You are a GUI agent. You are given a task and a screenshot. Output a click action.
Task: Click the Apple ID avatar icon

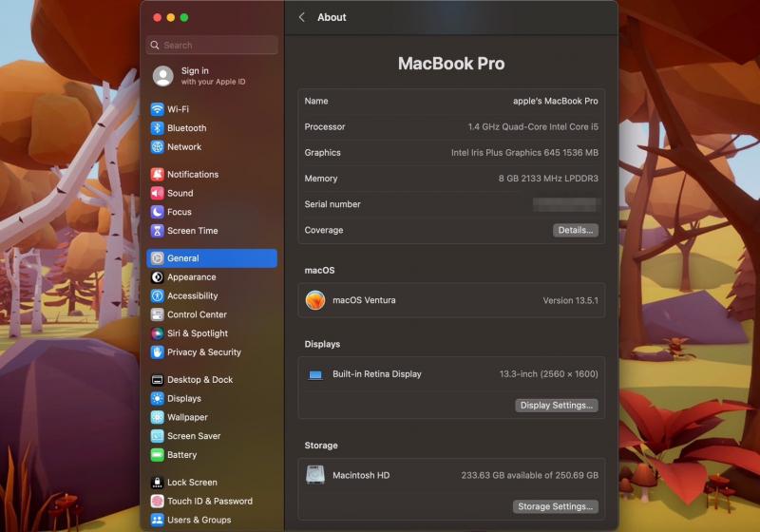point(163,76)
